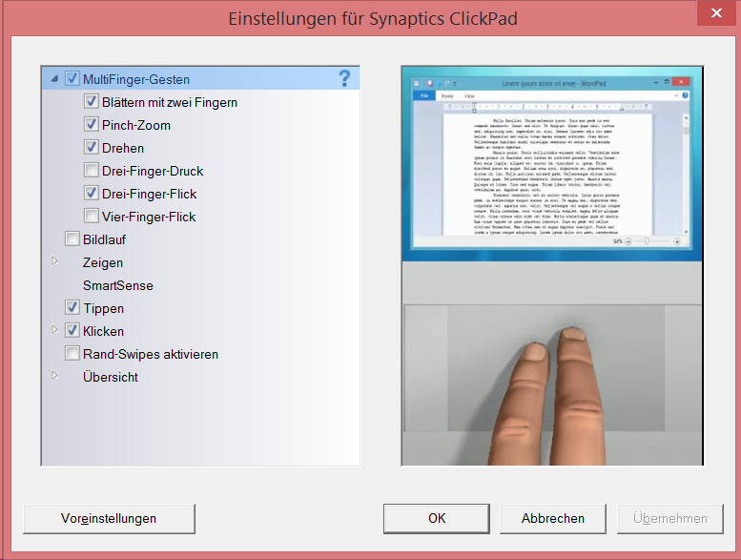The height and width of the screenshot is (560, 741).
Task: Select the Tippen entry label
Action: [x=104, y=308]
